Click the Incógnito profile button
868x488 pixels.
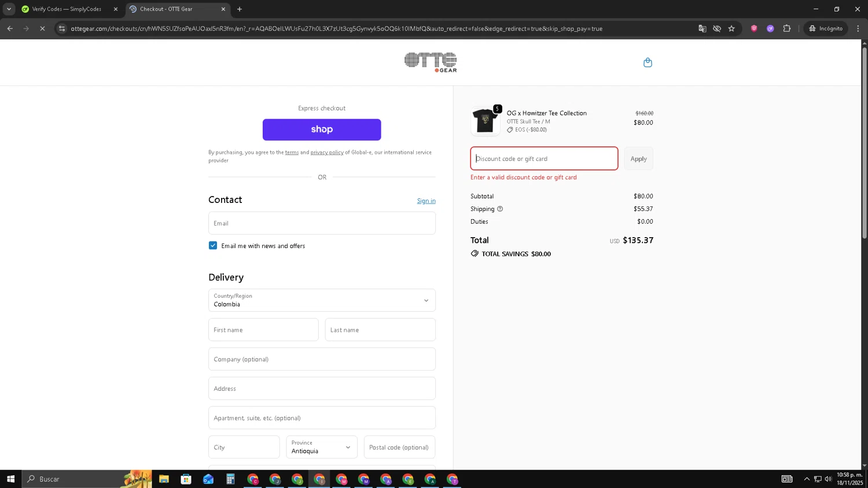click(x=826, y=28)
